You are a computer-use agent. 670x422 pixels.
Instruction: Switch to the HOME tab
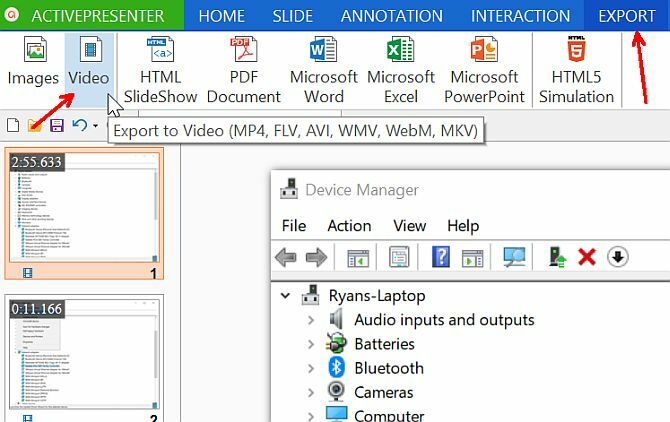[221, 16]
